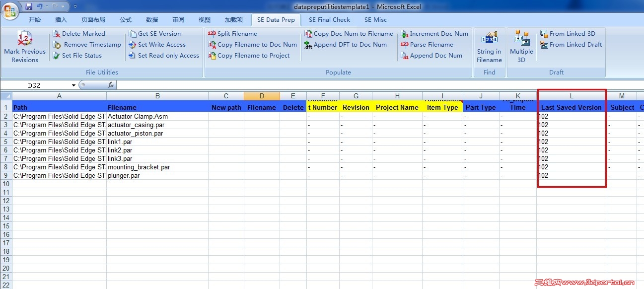Select cell actuator_casing.par
The width and height of the screenshot is (644, 289).
pyautogui.click(x=157, y=125)
